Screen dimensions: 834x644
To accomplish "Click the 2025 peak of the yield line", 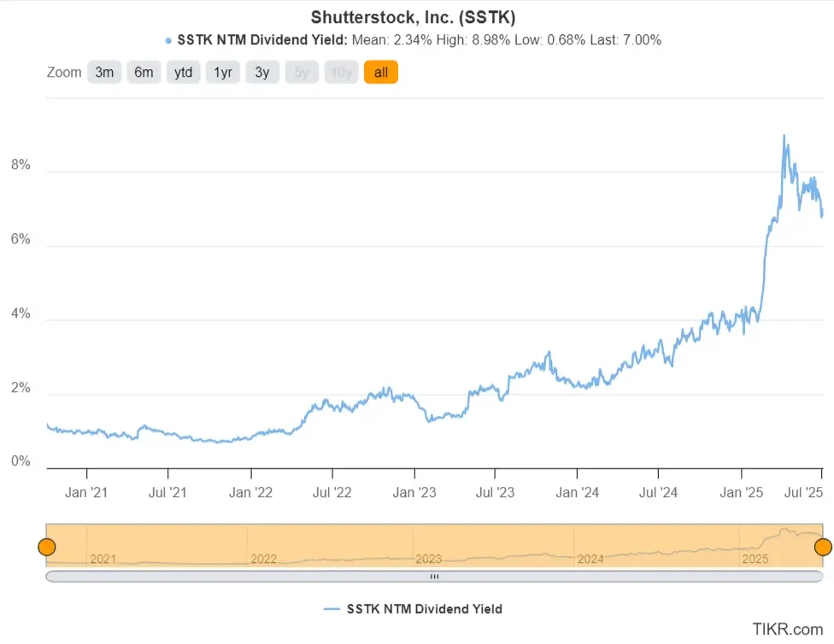I will [784, 136].
